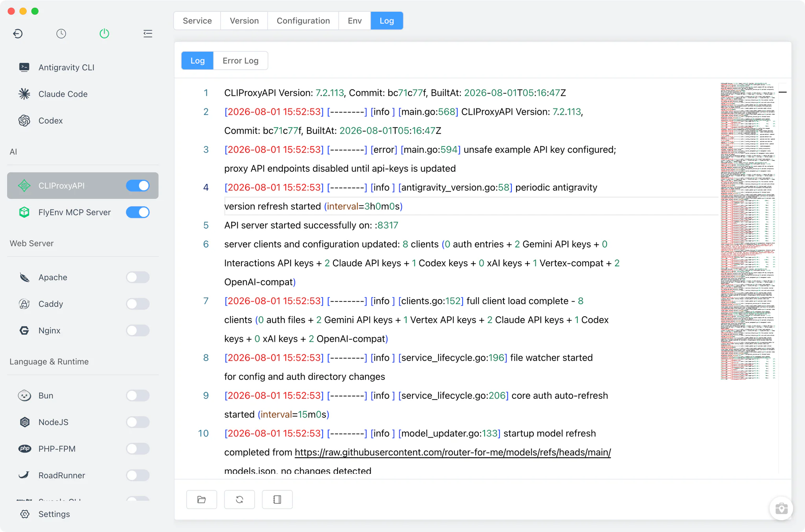Click the '[antigravity_version.go:58]' source reference
The image size is (805, 532).
(x=455, y=187)
